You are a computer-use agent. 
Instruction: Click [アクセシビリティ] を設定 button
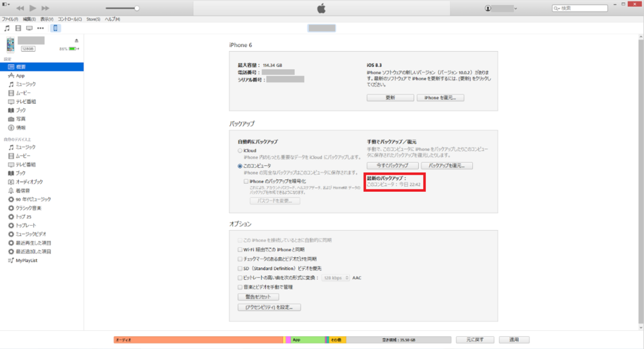(x=269, y=307)
